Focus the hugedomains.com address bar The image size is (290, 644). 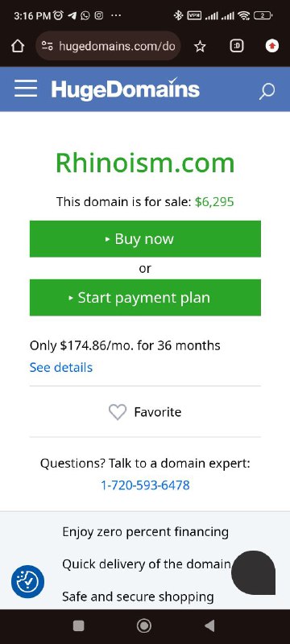pyautogui.click(x=108, y=46)
